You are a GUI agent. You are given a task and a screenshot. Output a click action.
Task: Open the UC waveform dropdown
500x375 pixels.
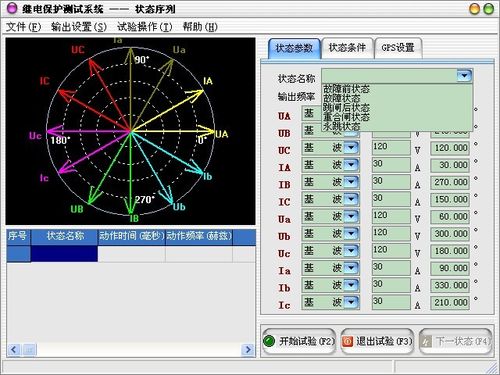[x=351, y=148]
